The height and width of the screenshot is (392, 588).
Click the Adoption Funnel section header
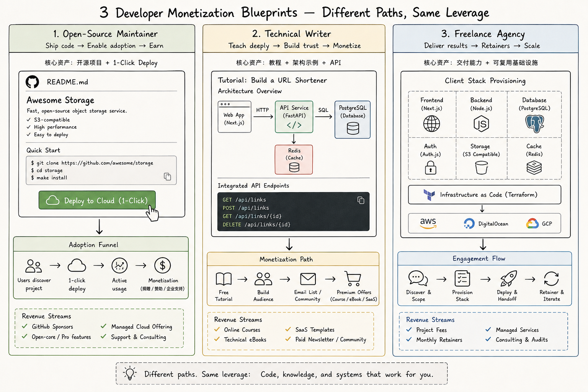(101, 244)
